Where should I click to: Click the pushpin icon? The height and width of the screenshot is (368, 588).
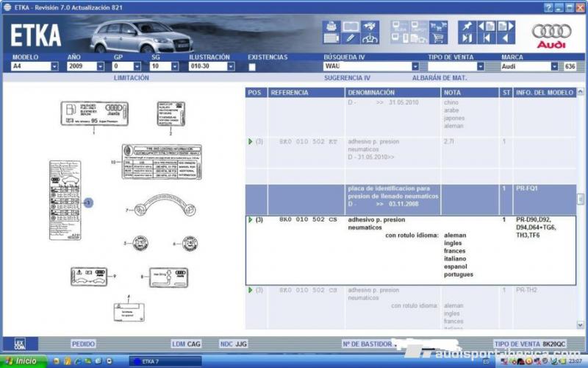pos(467,26)
